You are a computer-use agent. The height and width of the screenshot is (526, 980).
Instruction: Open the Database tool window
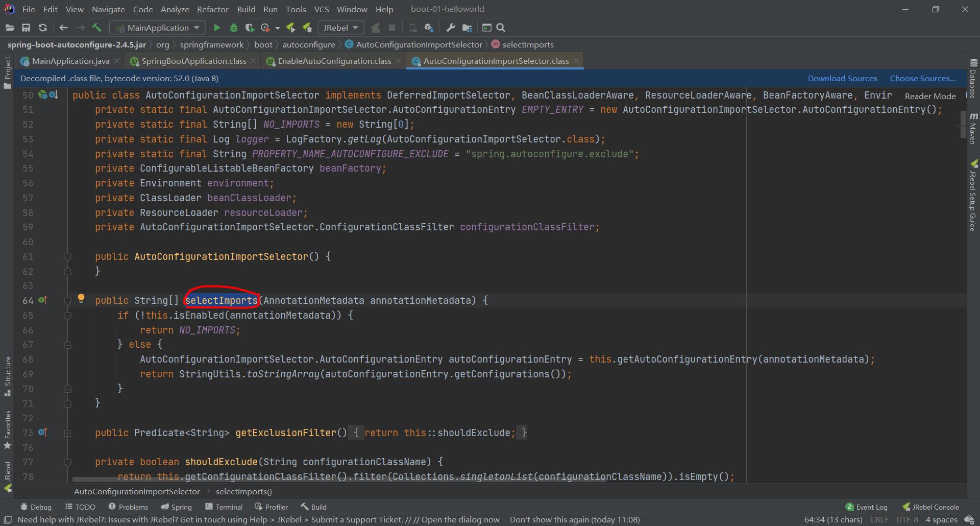coord(973,78)
